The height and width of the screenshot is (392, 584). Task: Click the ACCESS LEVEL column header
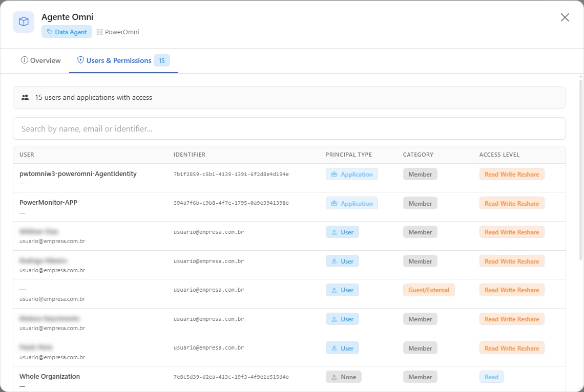499,155
